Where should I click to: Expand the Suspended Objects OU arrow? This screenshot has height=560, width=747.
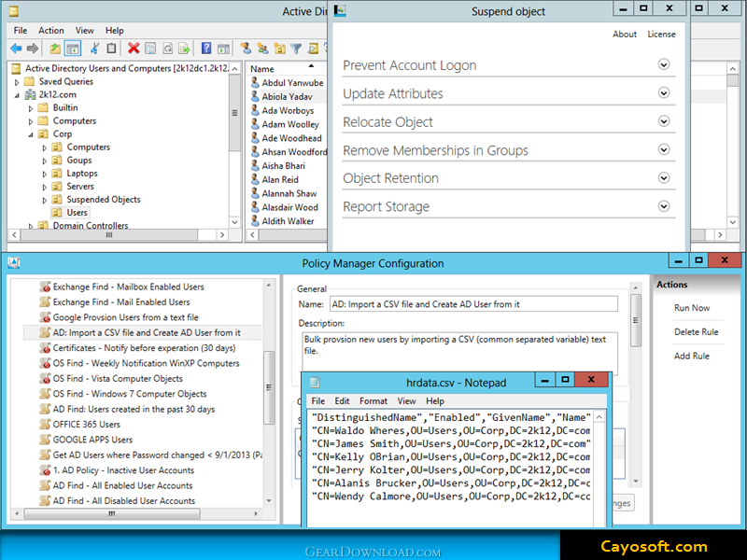(45, 200)
